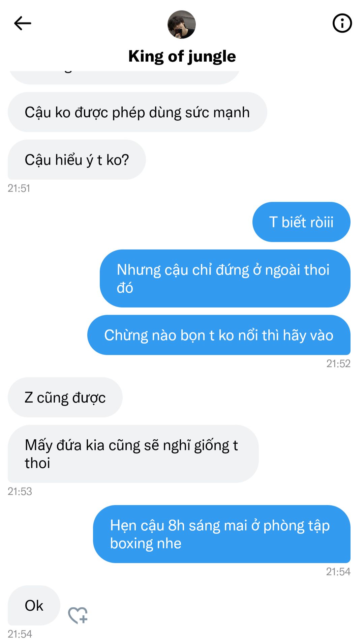This screenshot has width=364, height=642.
Task: Tap the King of jungle conversation title
Action: tap(182, 56)
